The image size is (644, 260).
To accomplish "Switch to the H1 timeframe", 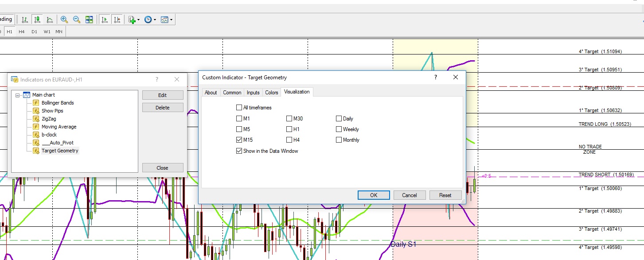I will [x=9, y=31].
